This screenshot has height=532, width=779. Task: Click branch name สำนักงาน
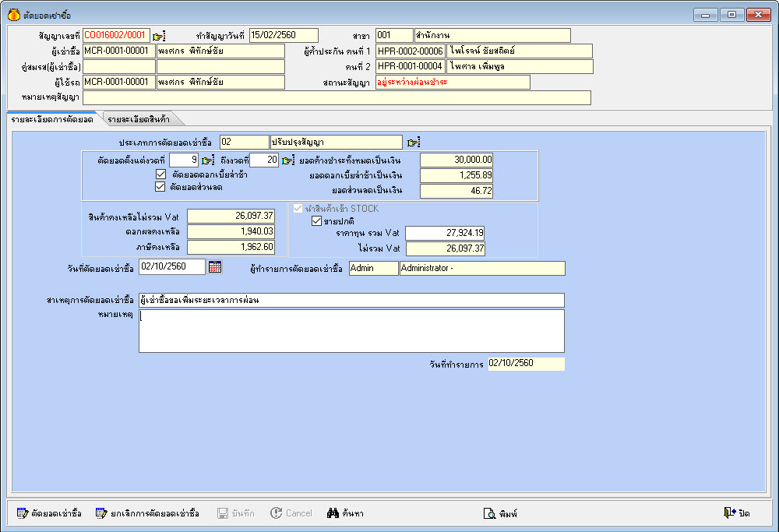coord(492,35)
